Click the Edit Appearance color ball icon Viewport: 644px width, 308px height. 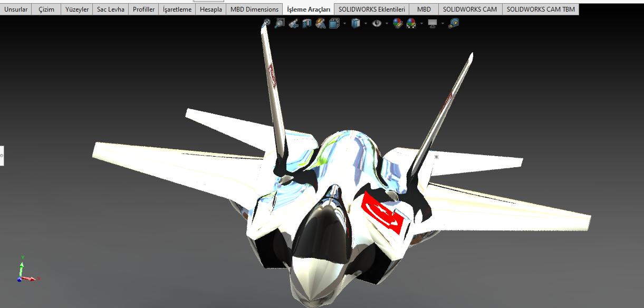(398, 23)
